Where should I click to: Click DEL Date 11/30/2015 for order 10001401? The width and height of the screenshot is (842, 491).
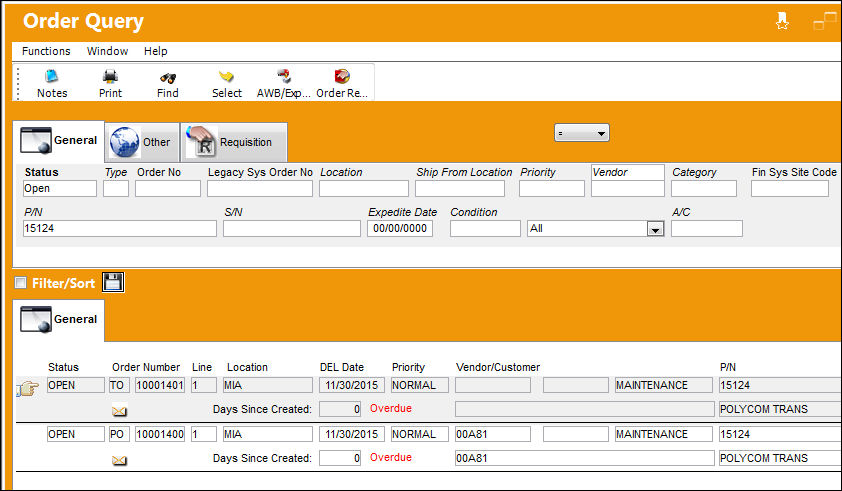(x=352, y=385)
